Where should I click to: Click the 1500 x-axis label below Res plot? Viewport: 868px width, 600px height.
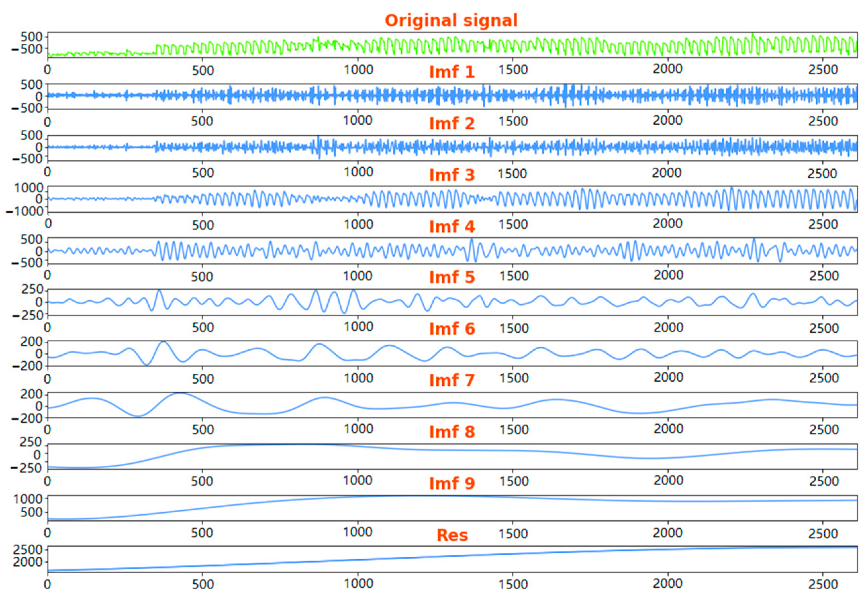click(x=513, y=584)
